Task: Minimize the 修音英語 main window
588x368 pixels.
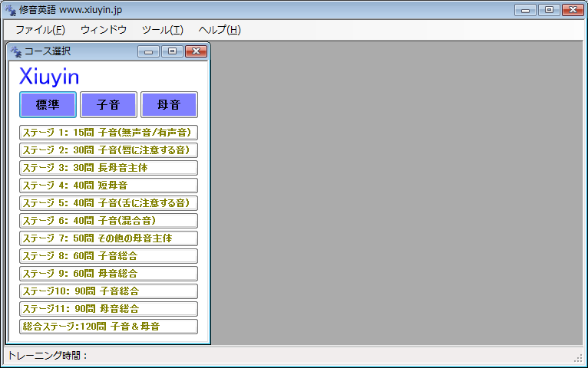Action: (525, 10)
